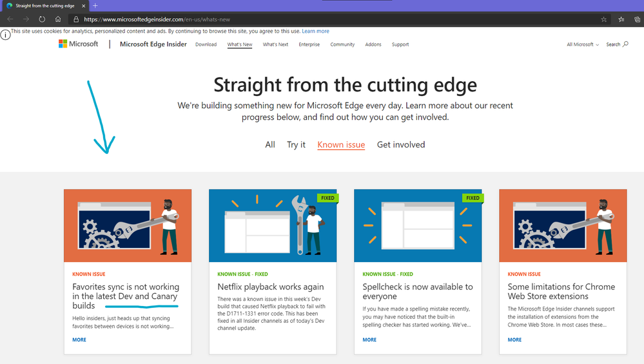The image size is (644, 364).
Task: Click the address bar URL
Action: 157,19
